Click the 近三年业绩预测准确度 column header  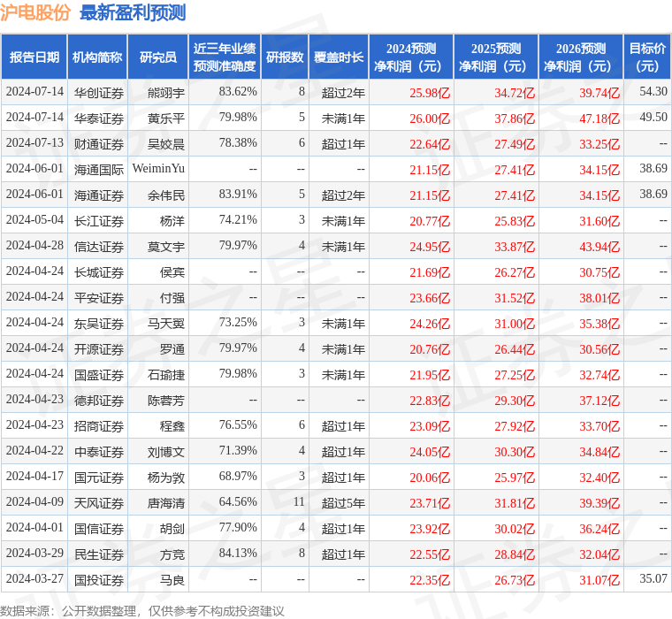click(225, 57)
